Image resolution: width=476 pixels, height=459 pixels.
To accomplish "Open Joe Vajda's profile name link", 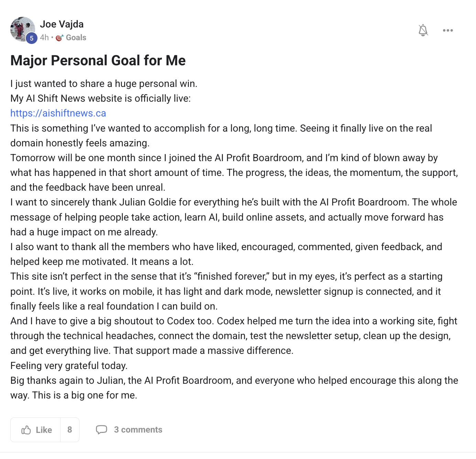I will (x=62, y=24).
